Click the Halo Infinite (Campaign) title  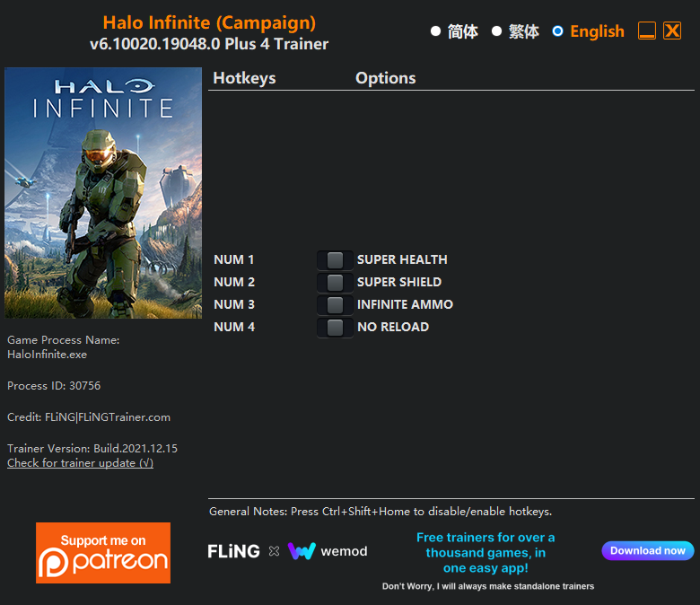click(x=209, y=22)
